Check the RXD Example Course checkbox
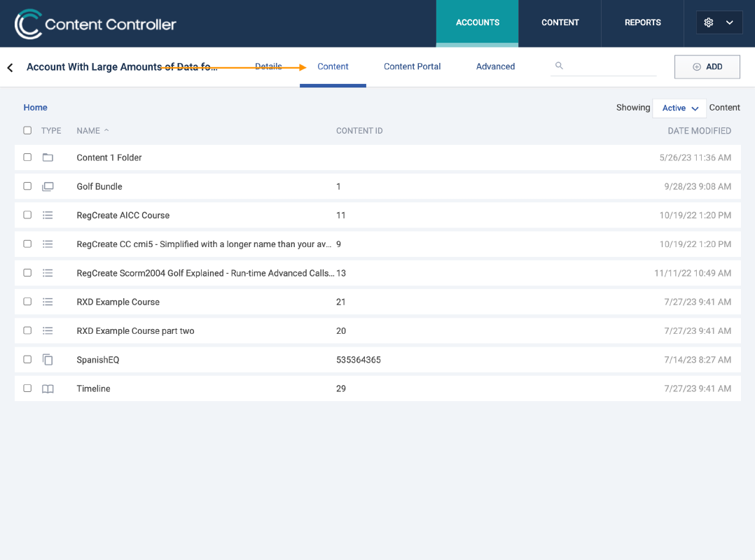The width and height of the screenshot is (755, 560). pos(27,302)
